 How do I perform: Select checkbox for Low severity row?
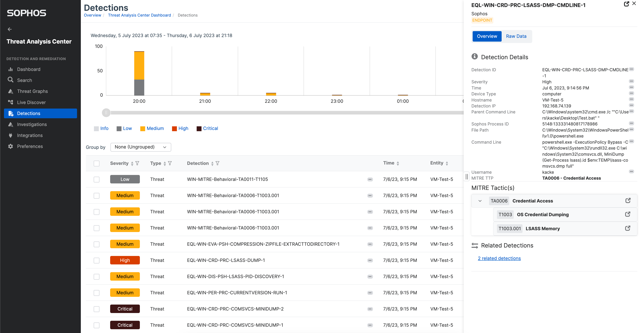click(96, 179)
